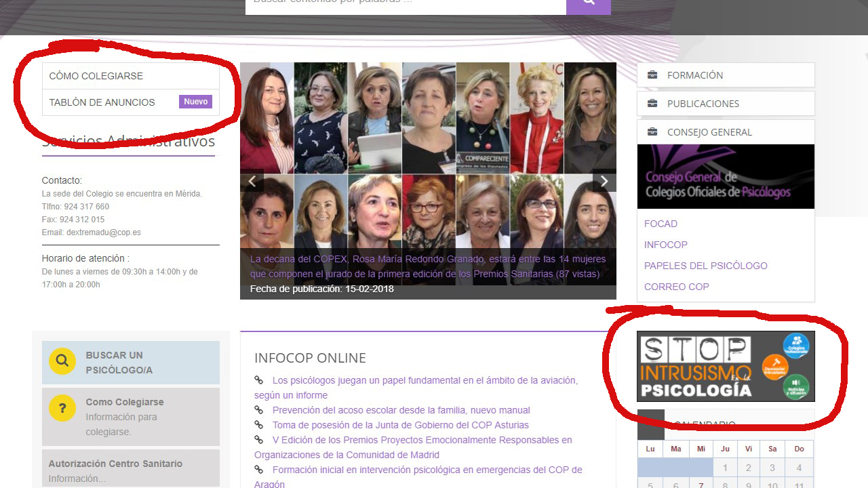Open Prevención del acoso escolar article

pyautogui.click(x=401, y=410)
